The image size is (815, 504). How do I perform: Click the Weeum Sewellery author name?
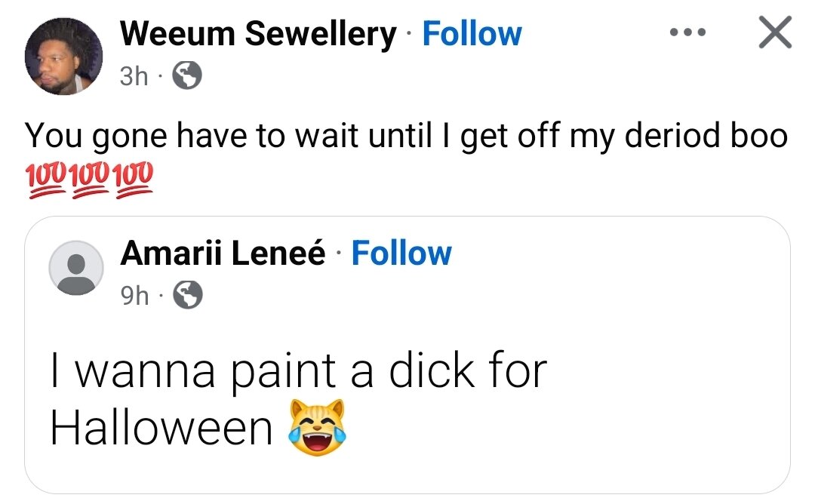click(x=257, y=34)
